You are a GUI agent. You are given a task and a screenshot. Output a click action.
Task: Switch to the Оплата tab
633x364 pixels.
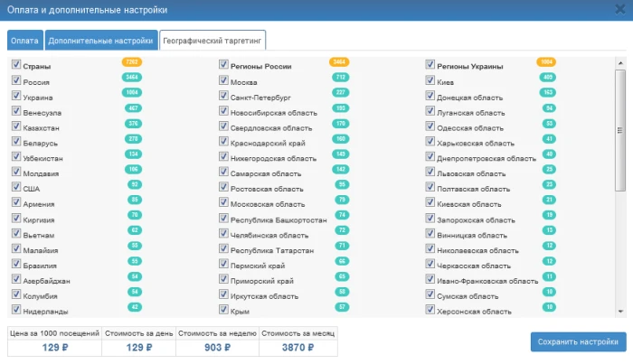pos(24,41)
